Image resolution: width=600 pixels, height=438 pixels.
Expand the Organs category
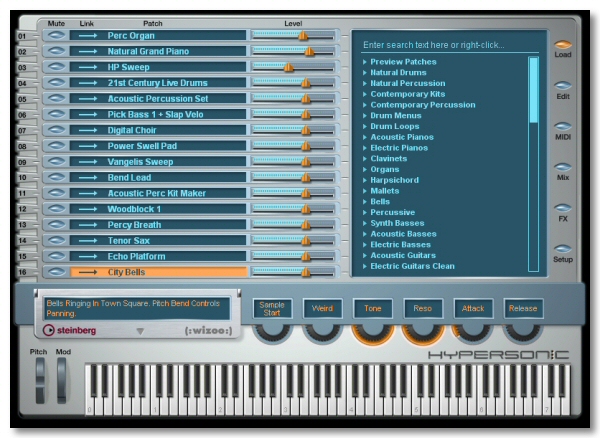(365, 169)
